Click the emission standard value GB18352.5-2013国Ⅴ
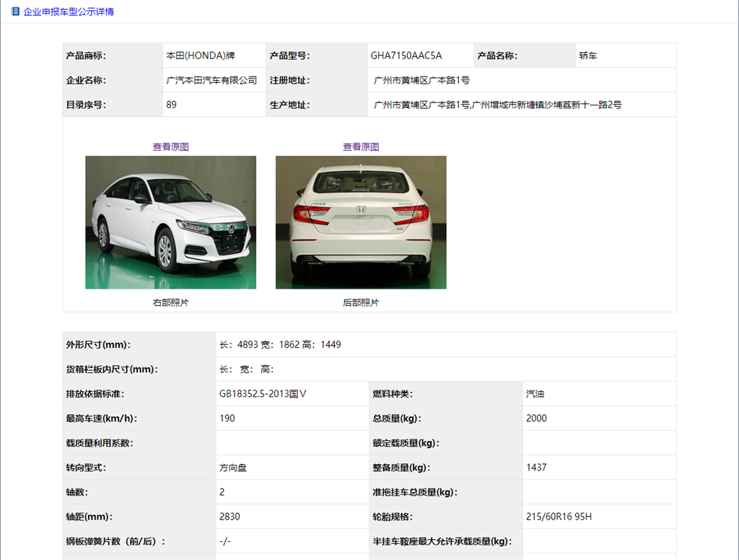The width and height of the screenshot is (739, 560). [x=263, y=394]
